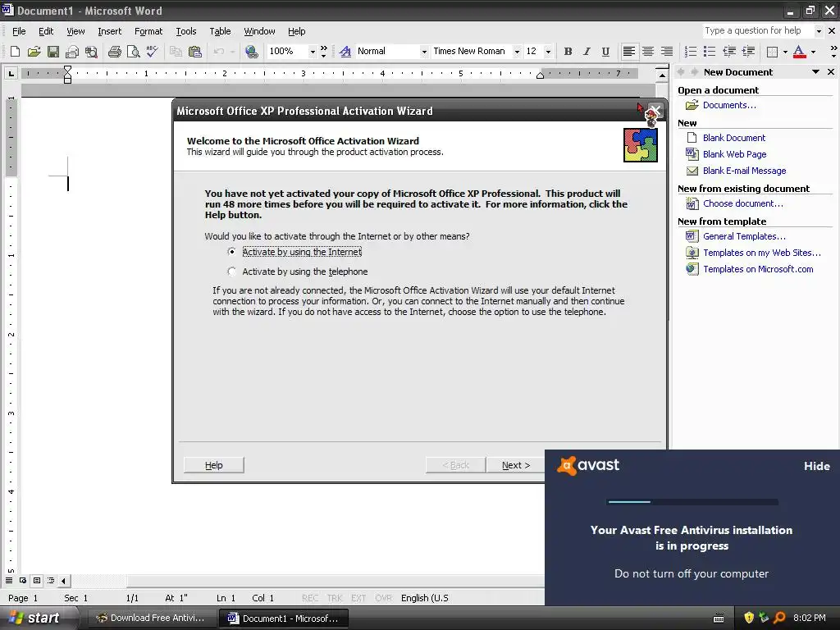
Task: Toggle Bold formatting
Action: click(568, 52)
